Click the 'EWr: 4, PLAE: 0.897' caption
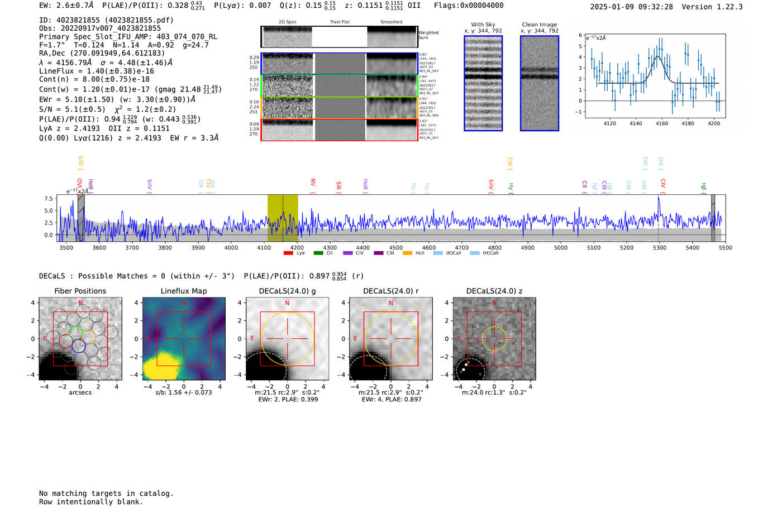Viewport: 782px width, 532px height. tap(391, 400)
